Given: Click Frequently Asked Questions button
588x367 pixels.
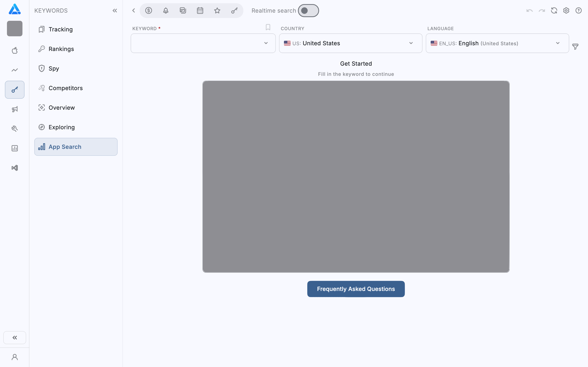Looking at the screenshot, I should click(x=356, y=289).
